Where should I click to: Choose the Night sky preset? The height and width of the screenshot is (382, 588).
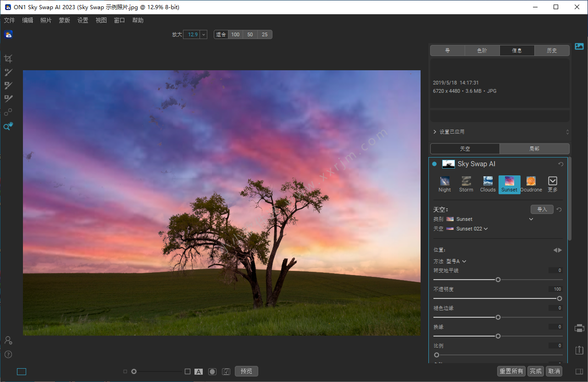pyautogui.click(x=444, y=184)
